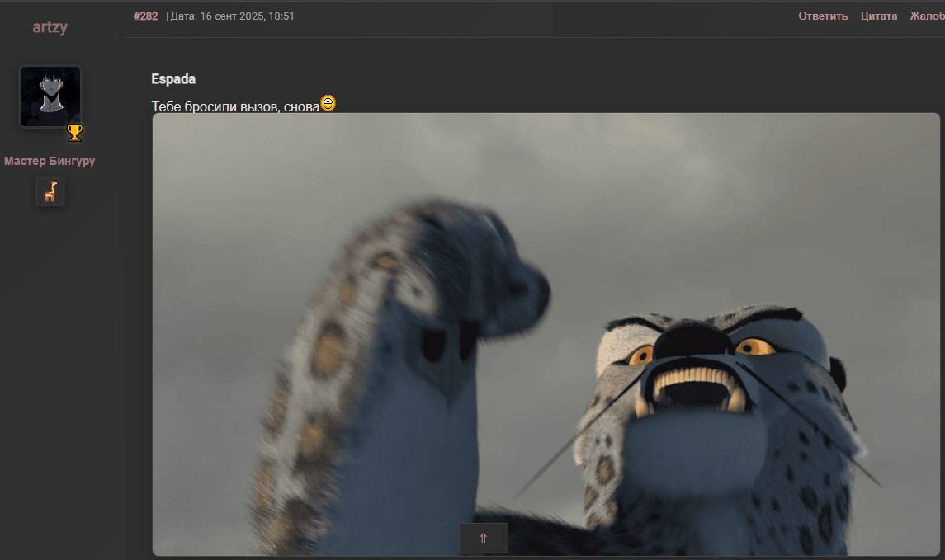Click the post date 16 сент 2025, 18:51
Viewport: 945px width, 560px height.
232,16
